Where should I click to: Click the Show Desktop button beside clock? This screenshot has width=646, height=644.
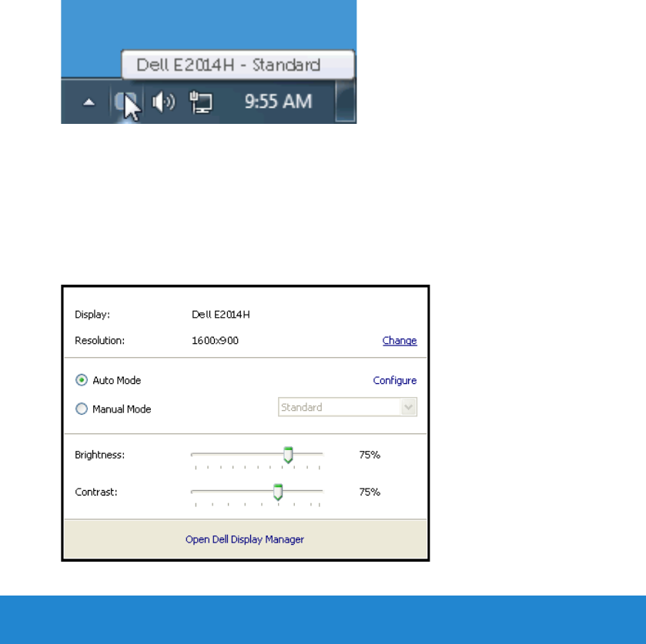(345, 102)
